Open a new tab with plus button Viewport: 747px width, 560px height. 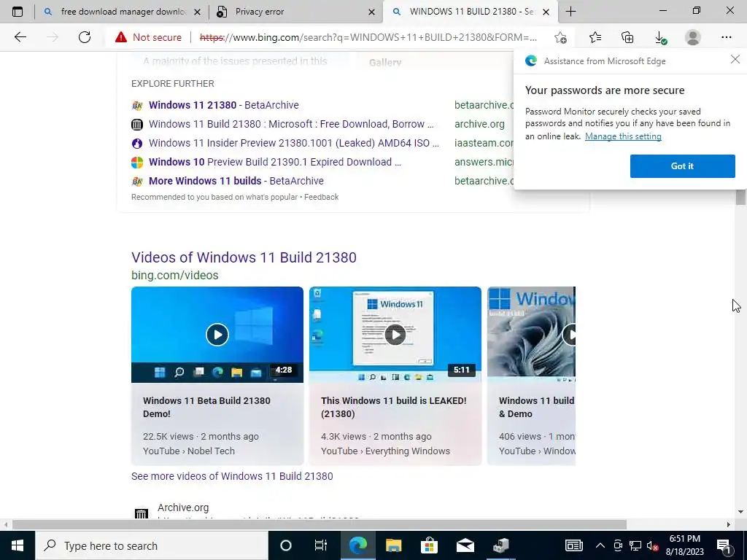[570, 12]
